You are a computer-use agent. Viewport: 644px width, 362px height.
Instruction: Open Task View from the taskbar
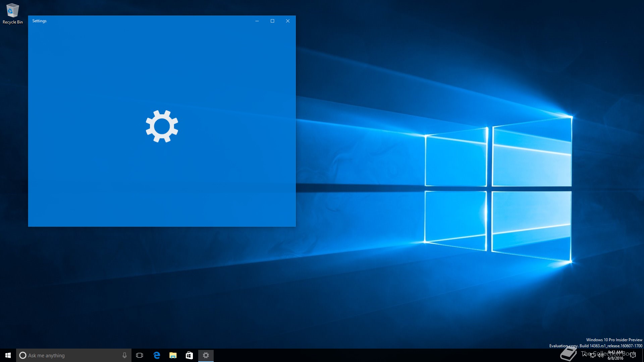pyautogui.click(x=140, y=355)
